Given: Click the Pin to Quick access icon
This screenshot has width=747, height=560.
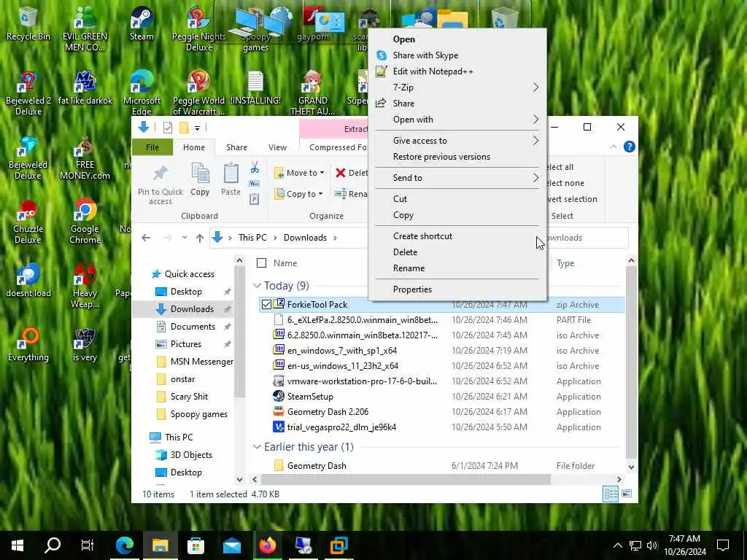Looking at the screenshot, I should click(x=160, y=174).
